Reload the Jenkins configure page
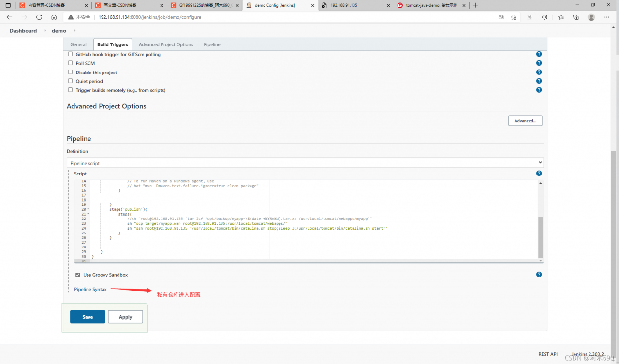 tap(39, 17)
